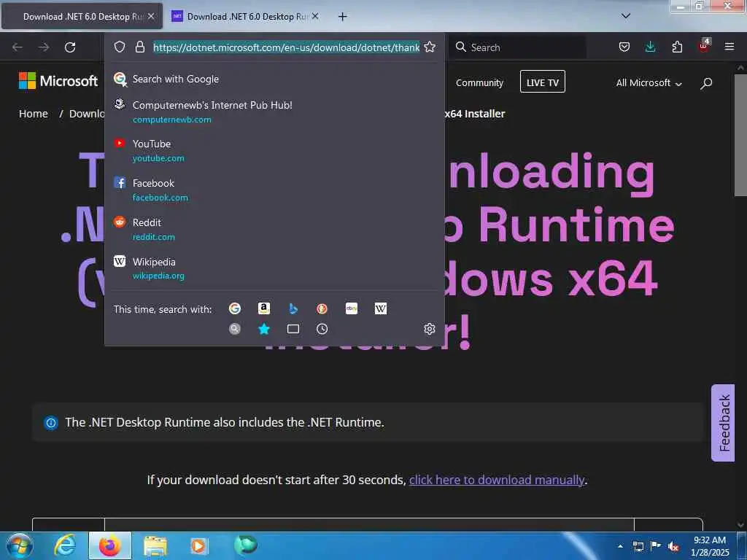
Task: Open Internet Explorer from taskbar
Action: (x=65, y=545)
